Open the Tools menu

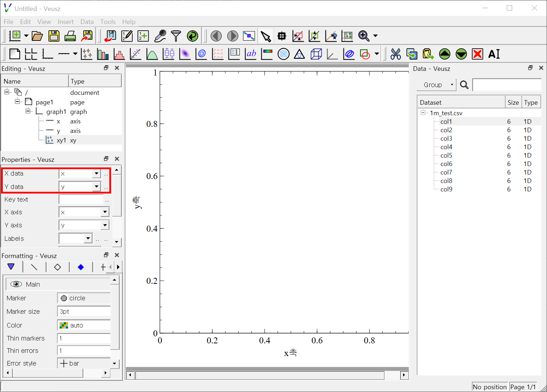coord(108,22)
